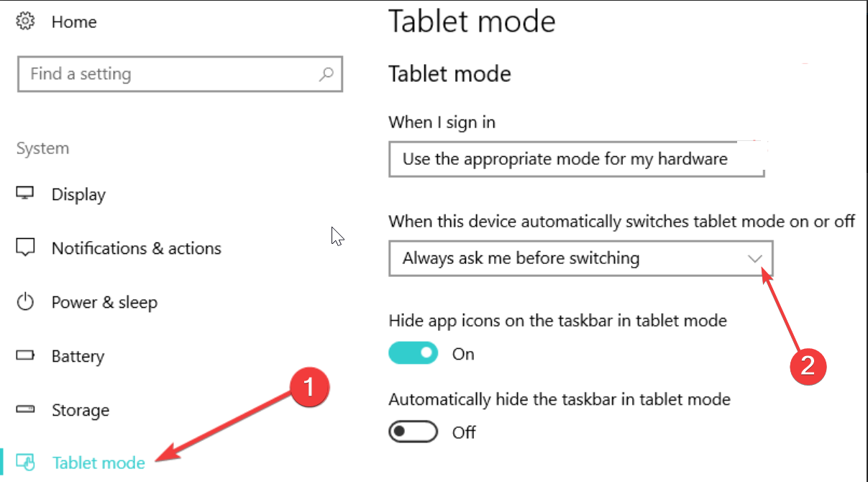Screen dimensions: 868x482
Task: Go back to settings Home
Action: click(x=74, y=22)
